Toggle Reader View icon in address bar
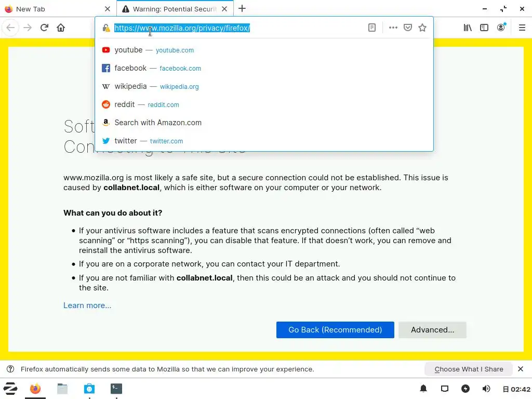Viewport: 532px width, 399px height. [372, 28]
